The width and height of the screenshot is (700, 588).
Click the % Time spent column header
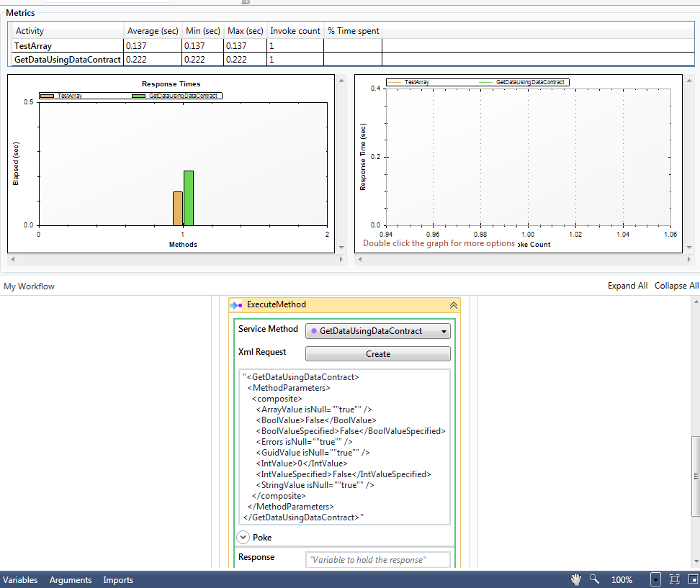353,31
